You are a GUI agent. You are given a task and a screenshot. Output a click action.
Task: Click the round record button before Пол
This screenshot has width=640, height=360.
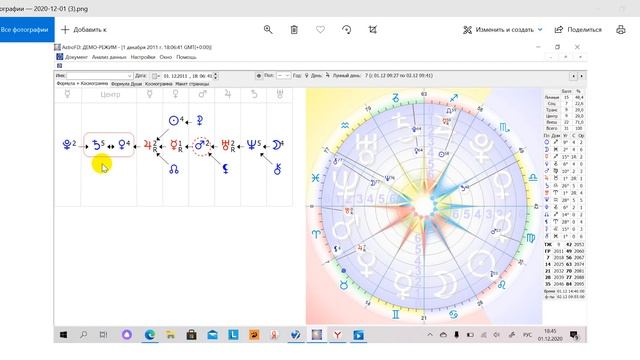[x=259, y=76]
